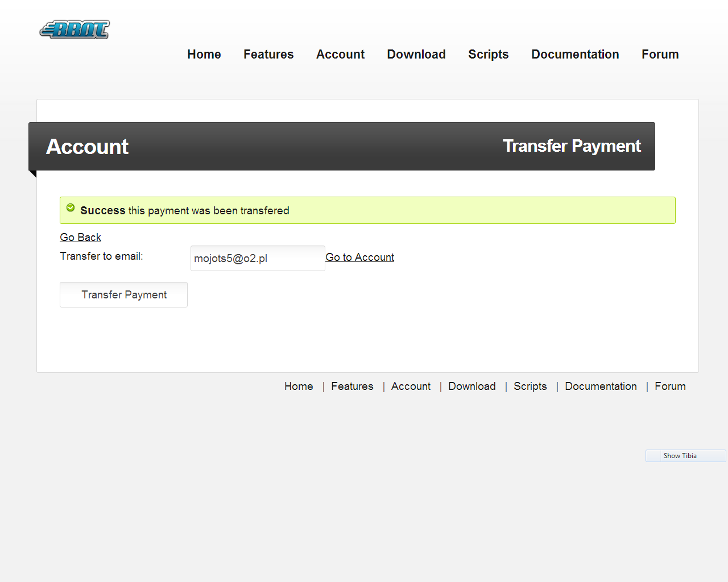Screen dimensions: 728x582
Task: Open Download from the top menu
Action: [416, 55]
